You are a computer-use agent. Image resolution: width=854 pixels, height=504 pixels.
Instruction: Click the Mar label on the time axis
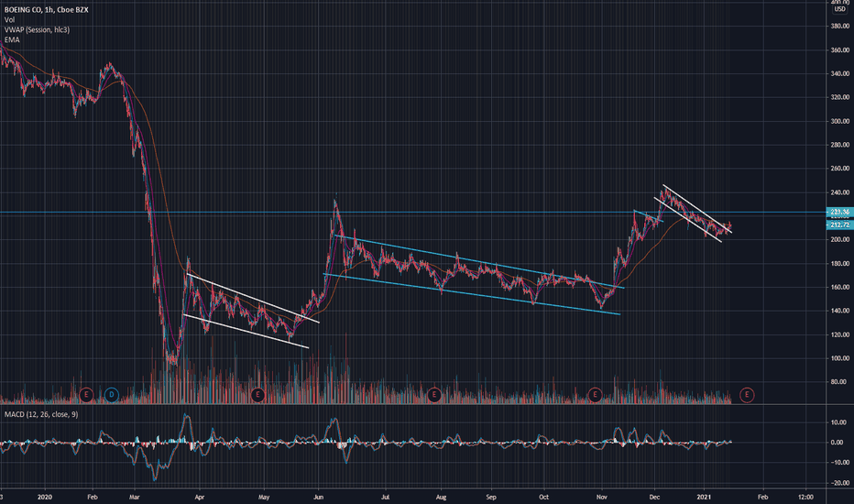click(x=135, y=497)
